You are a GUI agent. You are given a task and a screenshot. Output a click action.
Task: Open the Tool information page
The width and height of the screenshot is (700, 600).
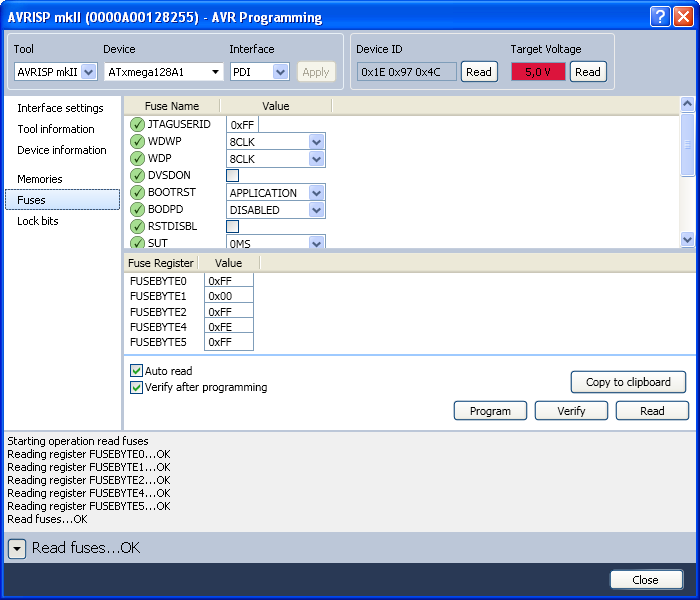point(56,129)
